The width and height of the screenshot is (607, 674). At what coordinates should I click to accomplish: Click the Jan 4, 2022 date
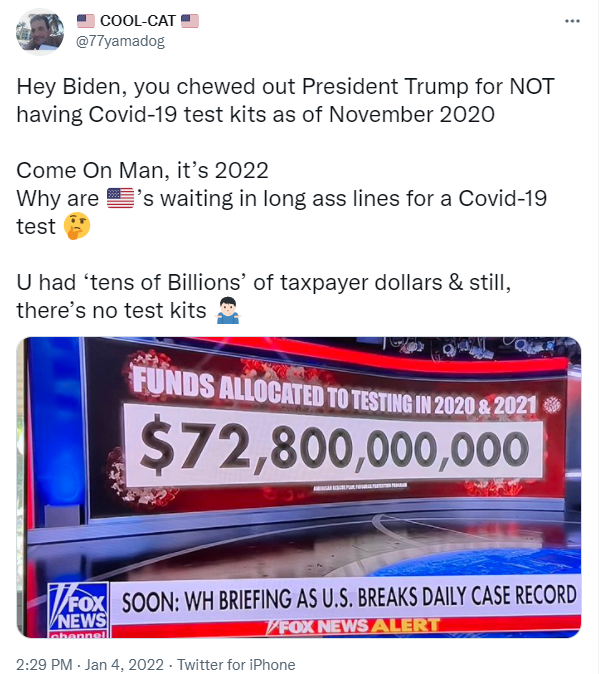click(x=124, y=665)
